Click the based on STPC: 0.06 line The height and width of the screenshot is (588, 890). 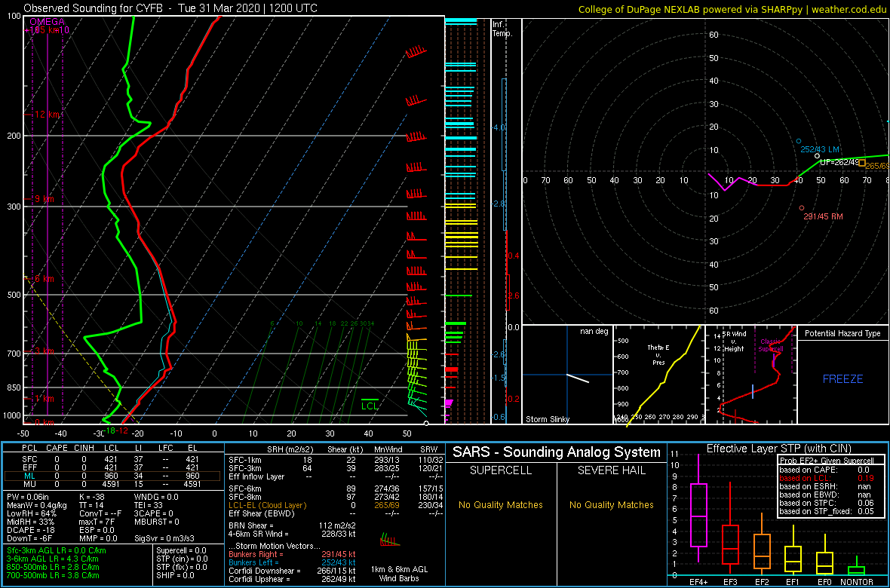click(827, 501)
